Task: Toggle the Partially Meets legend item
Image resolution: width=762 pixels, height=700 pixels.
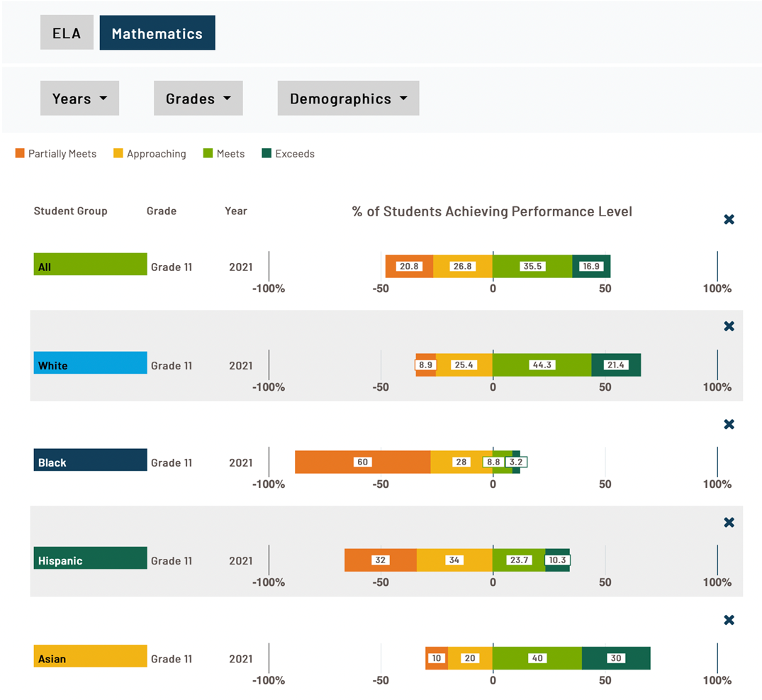Action: pos(55,153)
